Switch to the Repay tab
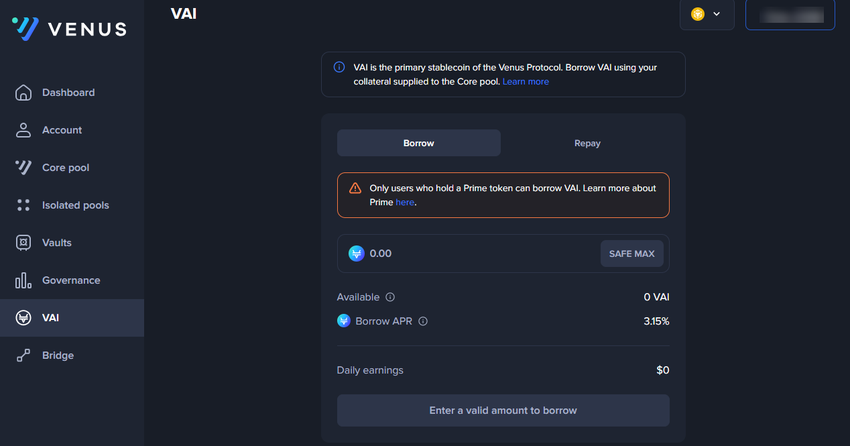This screenshot has height=446, width=850. 587,143
